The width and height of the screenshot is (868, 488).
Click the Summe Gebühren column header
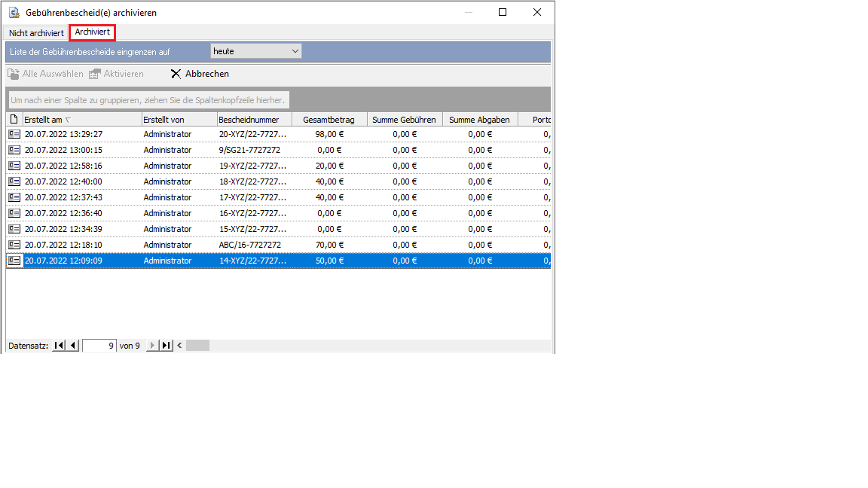(404, 120)
